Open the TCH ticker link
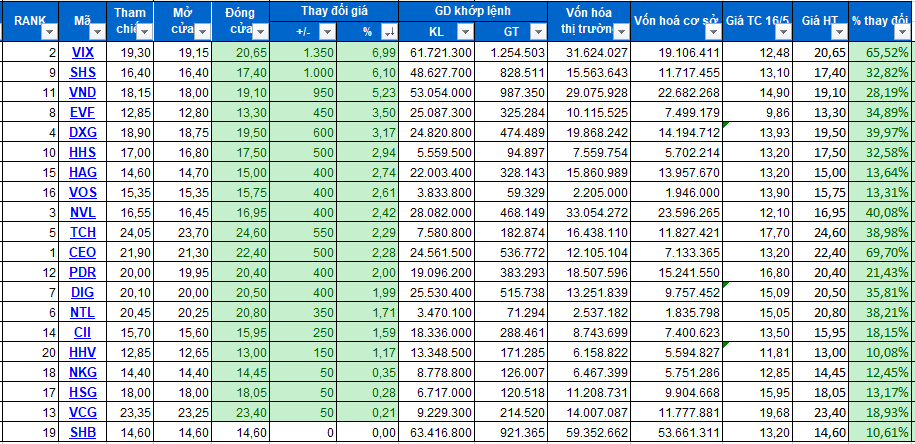The height and width of the screenshot is (444, 915). (83, 232)
